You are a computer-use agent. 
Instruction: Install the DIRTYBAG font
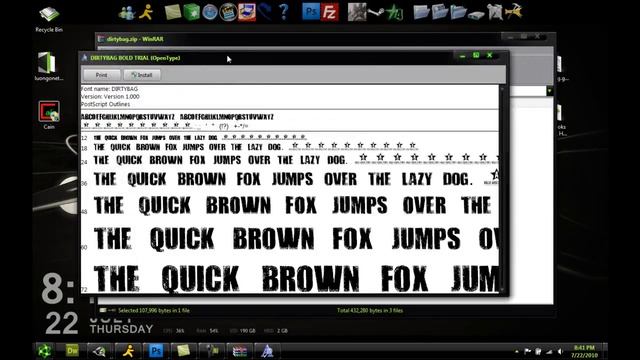(x=142, y=75)
